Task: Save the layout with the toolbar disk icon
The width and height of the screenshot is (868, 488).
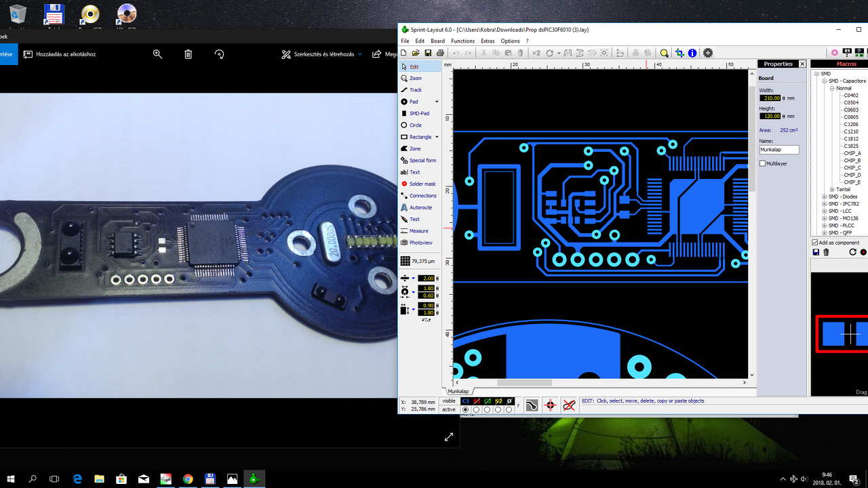Action: point(428,53)
